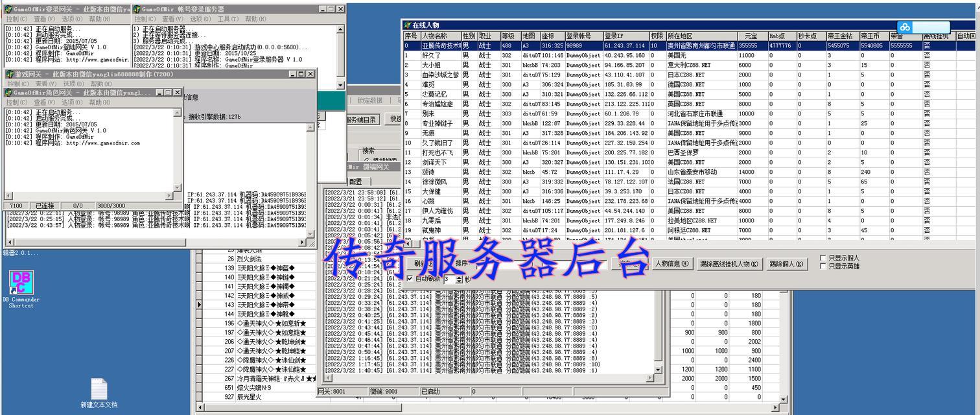Toggle the 自动刷新 checkbox
The image size is (980, 415).
click(x=410, y=278)
